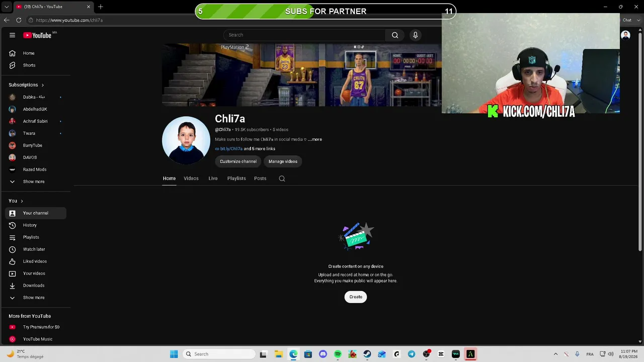Search within the channel using the tab-bar magnifier

click(x=282, y=178)
